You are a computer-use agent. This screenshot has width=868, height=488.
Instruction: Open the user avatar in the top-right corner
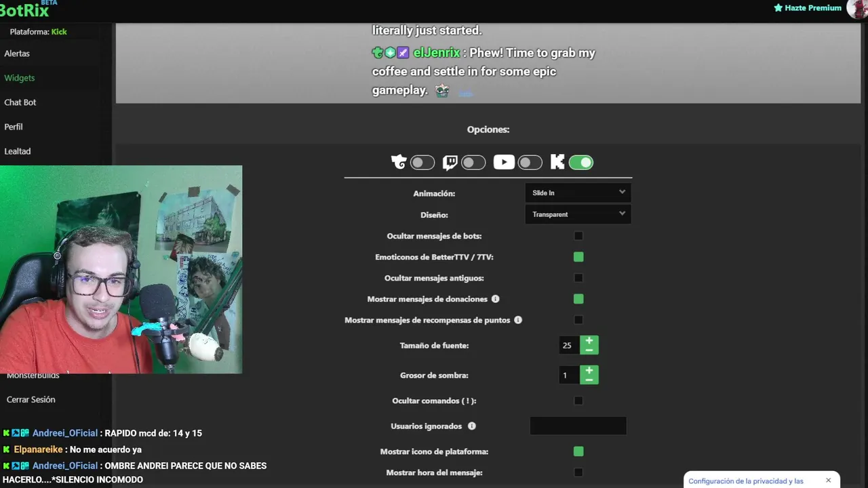(858, 8)
